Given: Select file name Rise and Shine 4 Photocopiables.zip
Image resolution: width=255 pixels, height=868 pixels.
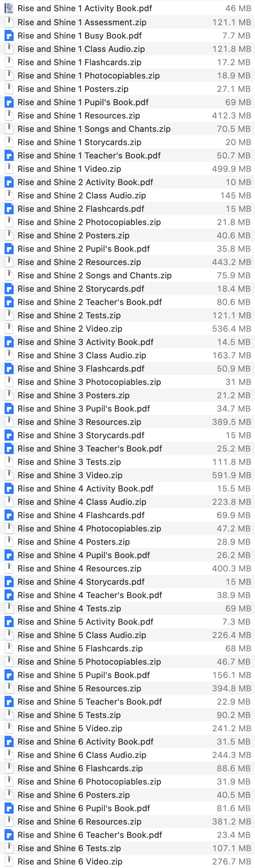Looking at the screenshot, I should 89,529.
